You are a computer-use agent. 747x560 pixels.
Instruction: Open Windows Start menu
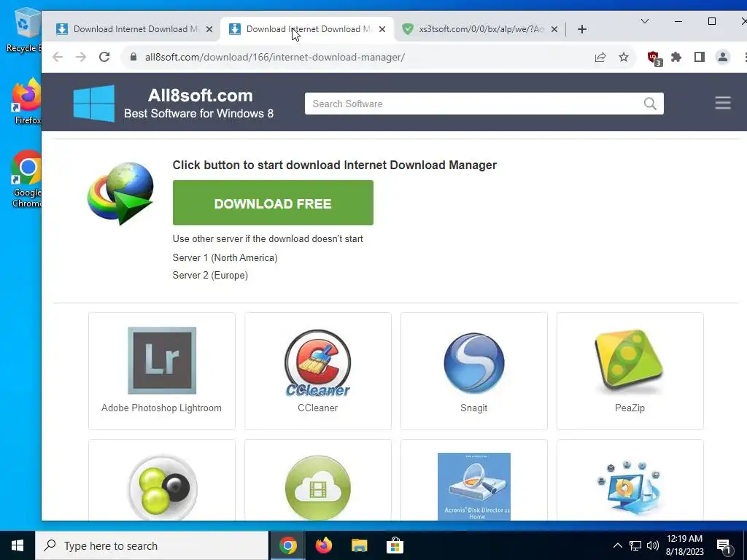18,545
